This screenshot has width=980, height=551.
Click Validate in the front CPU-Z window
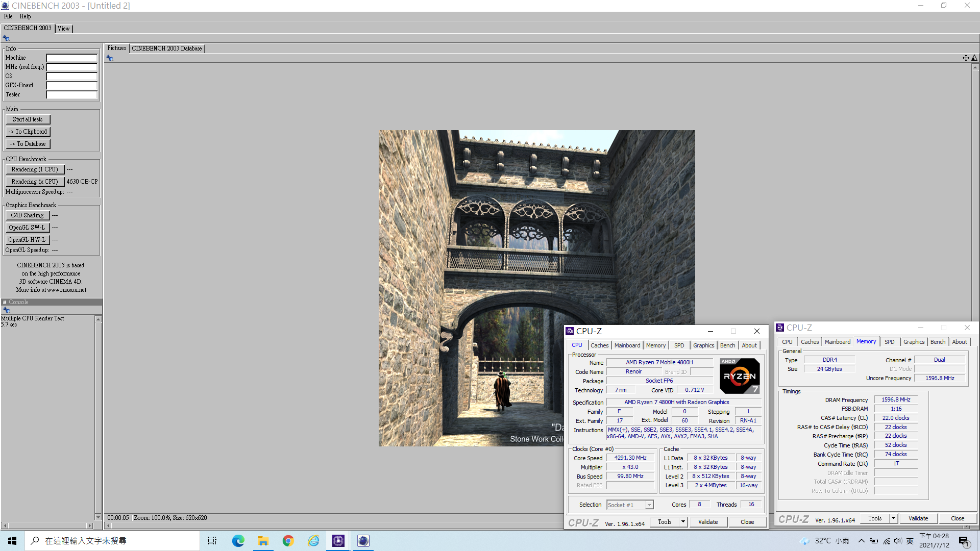click(x=708, y=522)
